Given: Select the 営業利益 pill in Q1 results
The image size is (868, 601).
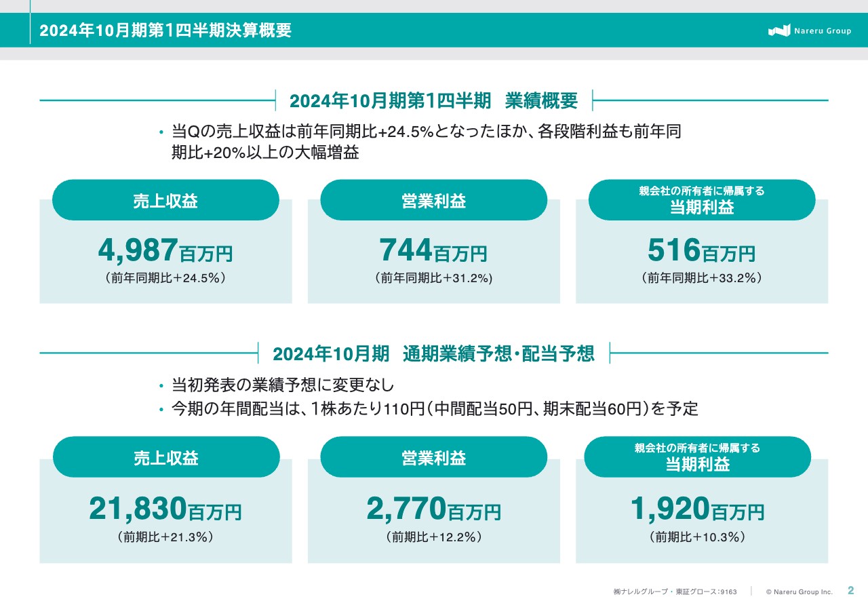Looking at the screenshot, I should 434,199.
